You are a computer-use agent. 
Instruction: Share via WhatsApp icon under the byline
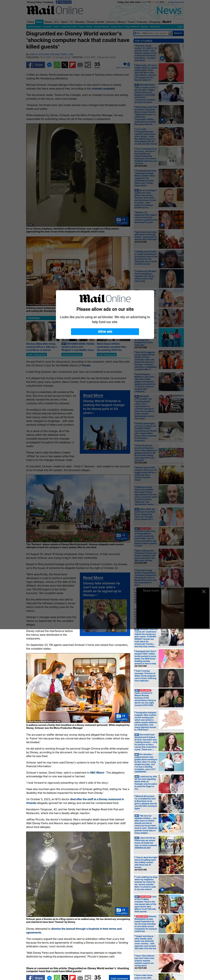coord(57,65)
